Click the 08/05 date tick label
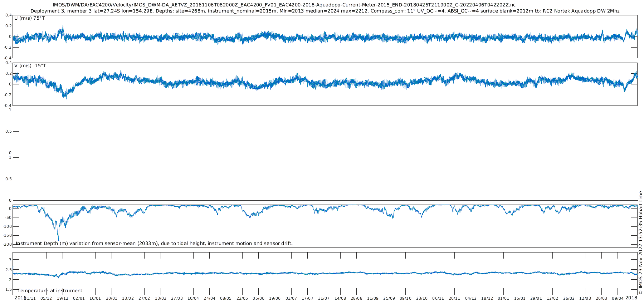Viewport: 644px width, 304px height. click(226, 298)
